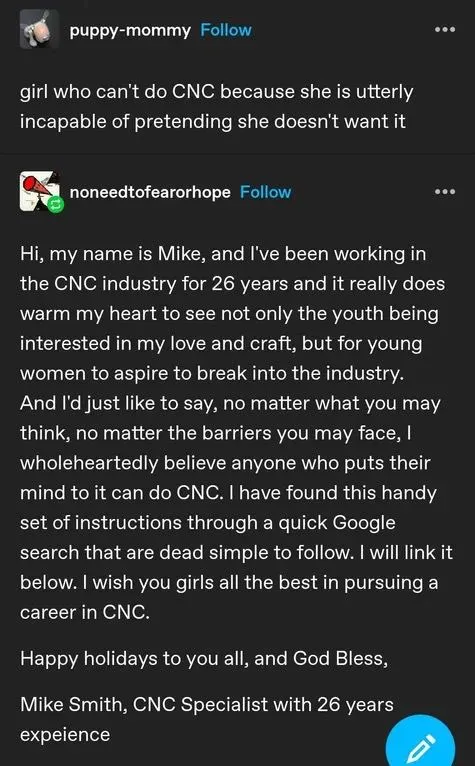This screenshot has height=766, width=475.
Task: Click the line "women to aspire to break into"
Action: click(212, 374)
